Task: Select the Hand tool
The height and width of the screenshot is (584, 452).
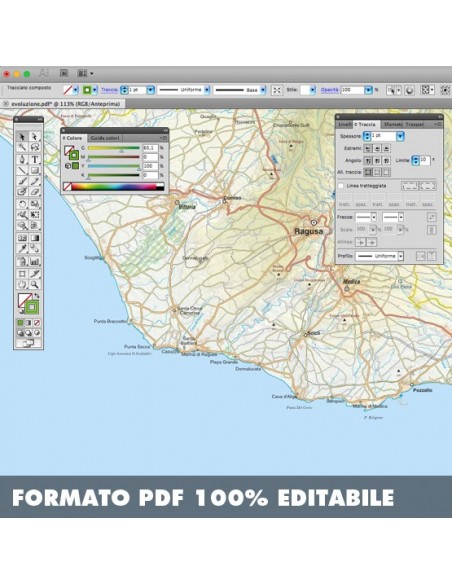Action: (x=22, y=285)
